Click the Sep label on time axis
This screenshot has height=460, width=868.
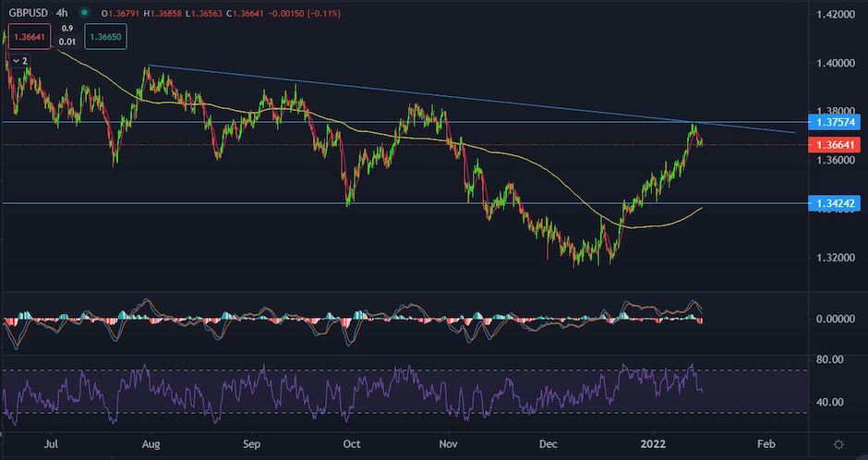tap(252, 444)
